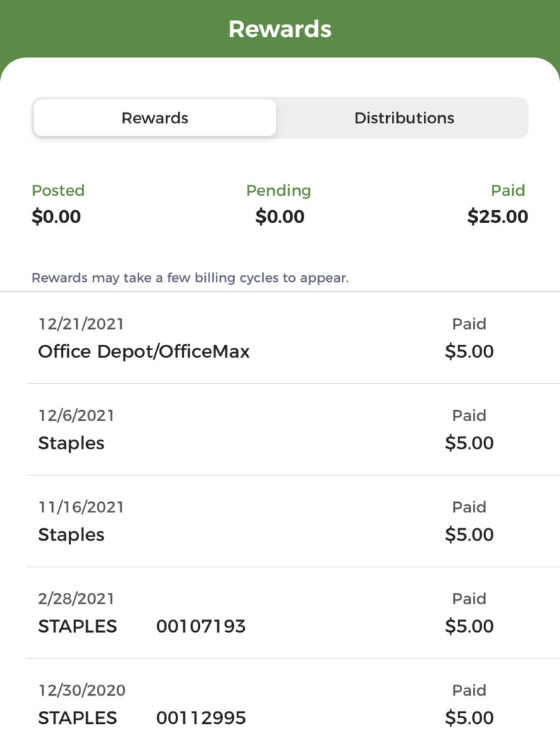
Task: Tap the Posted total of $0.00
Action: (57, 217)
